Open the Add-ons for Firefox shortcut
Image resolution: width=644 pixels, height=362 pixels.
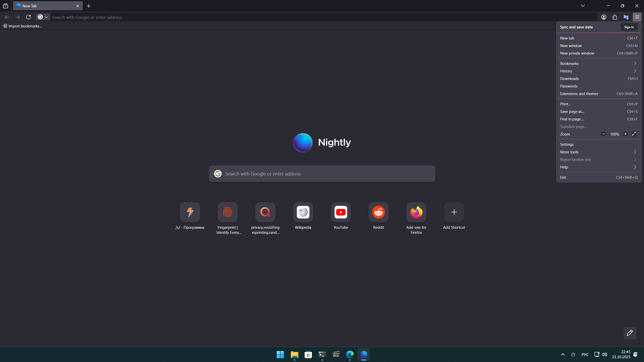coord(416,212)
